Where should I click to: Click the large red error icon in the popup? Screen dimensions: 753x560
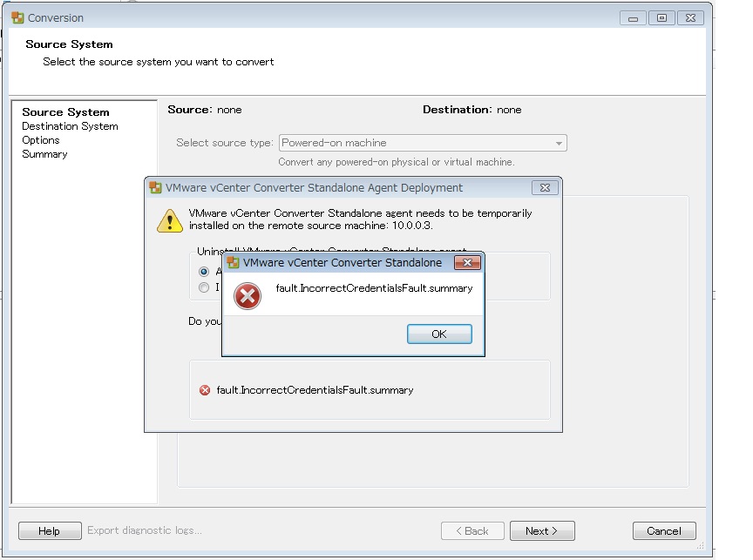(x=248, y=298)
